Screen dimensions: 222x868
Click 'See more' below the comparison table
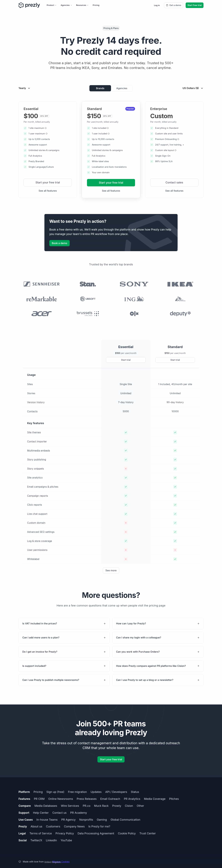click(111, 571)
